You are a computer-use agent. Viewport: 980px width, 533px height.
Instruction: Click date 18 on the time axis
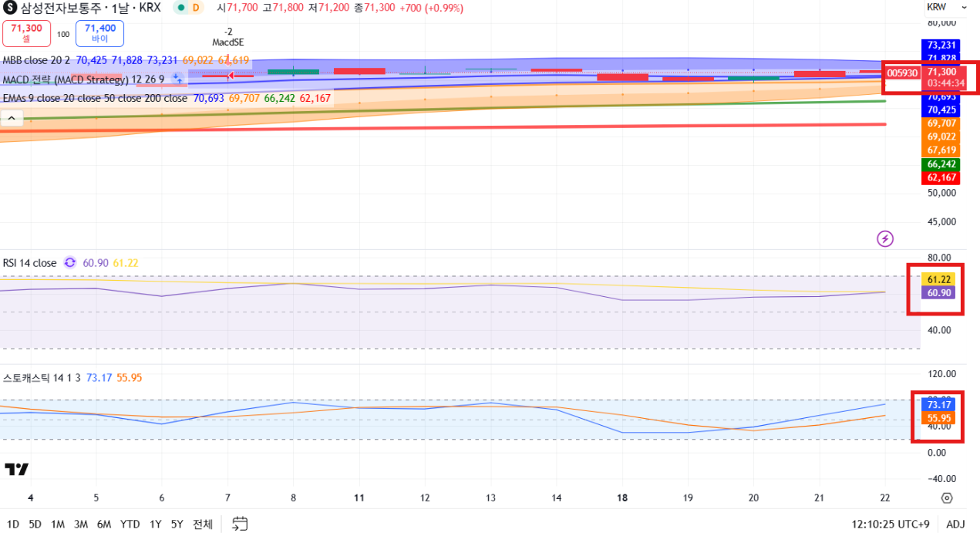[622, 498]
